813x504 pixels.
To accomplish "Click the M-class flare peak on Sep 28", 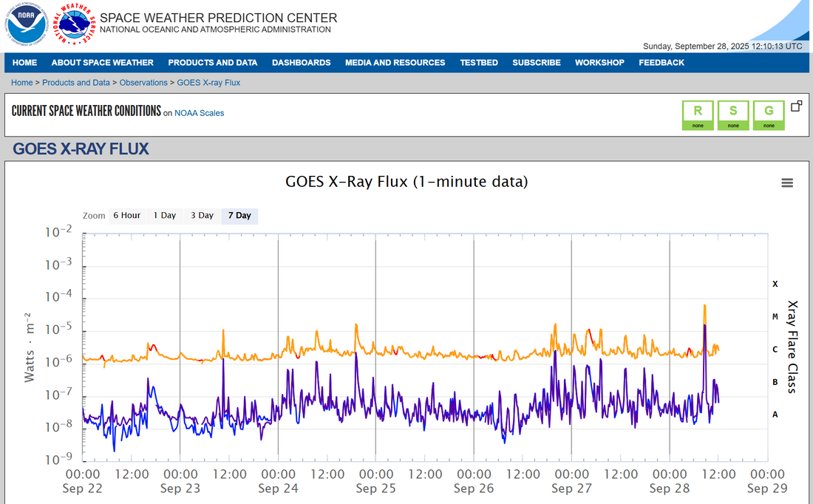I will point(704,306).
